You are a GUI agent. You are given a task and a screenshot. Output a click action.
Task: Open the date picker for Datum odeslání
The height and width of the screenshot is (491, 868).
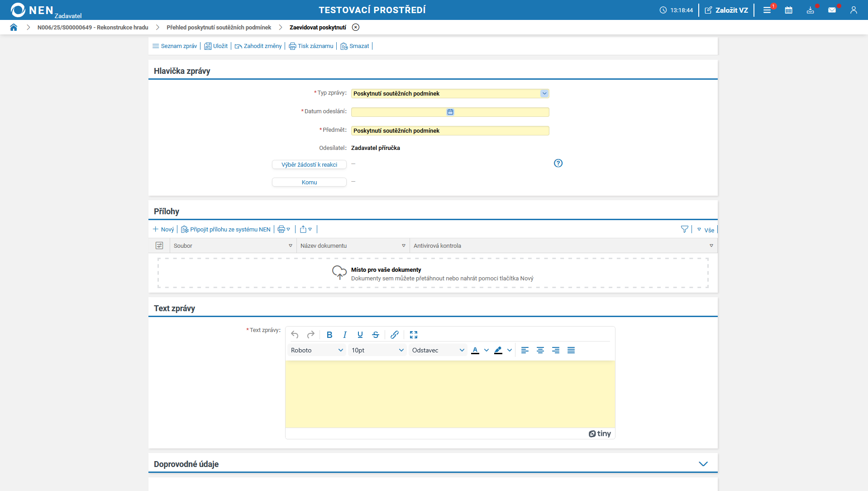(450, 112)
